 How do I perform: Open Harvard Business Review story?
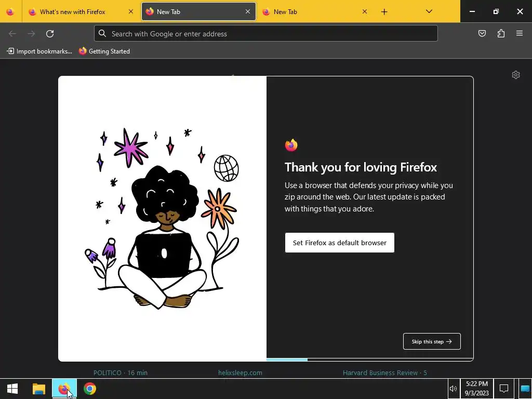tap(384, 373)
